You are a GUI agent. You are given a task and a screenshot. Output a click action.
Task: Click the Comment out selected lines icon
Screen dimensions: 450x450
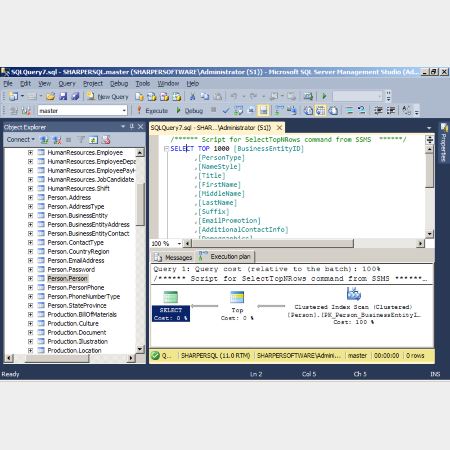click(x=349, y=110)
